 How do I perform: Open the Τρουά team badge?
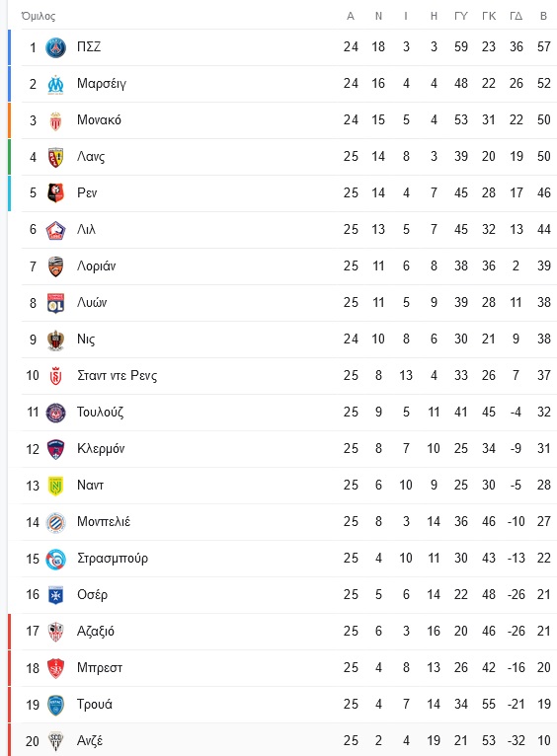[x=55, y=705]
